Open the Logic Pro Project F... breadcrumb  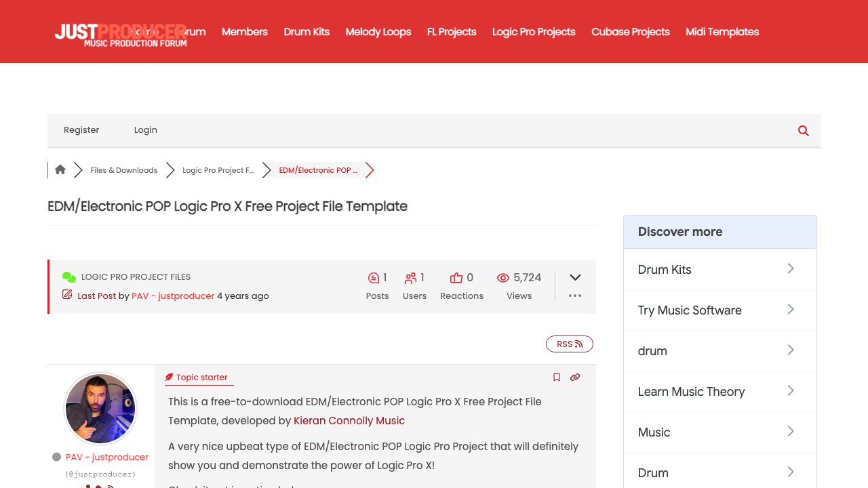(218, 170)
